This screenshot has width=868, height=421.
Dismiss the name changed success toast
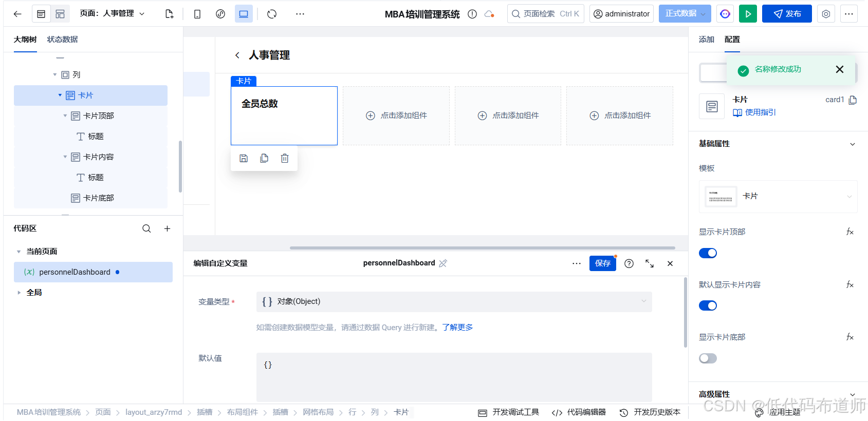tap(840, 69)
